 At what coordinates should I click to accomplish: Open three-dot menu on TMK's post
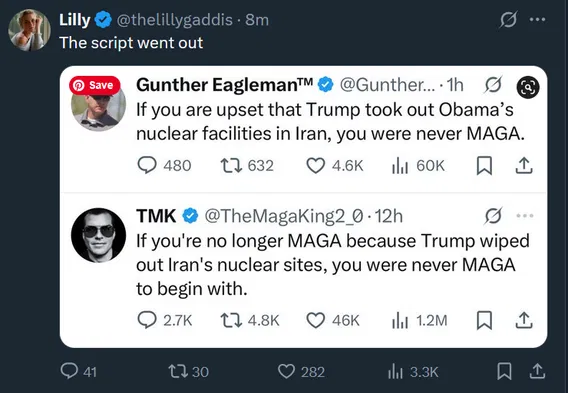[x=525, y=216]
